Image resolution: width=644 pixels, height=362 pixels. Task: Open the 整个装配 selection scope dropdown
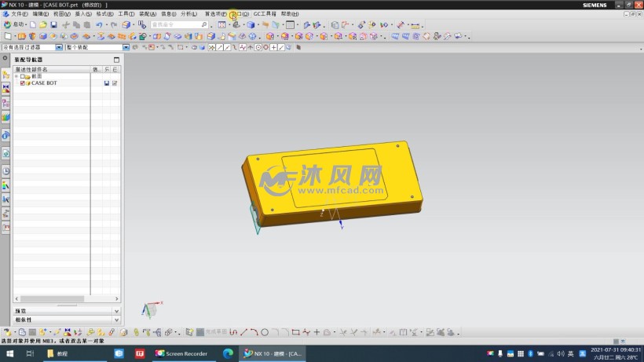coord(126,48)
